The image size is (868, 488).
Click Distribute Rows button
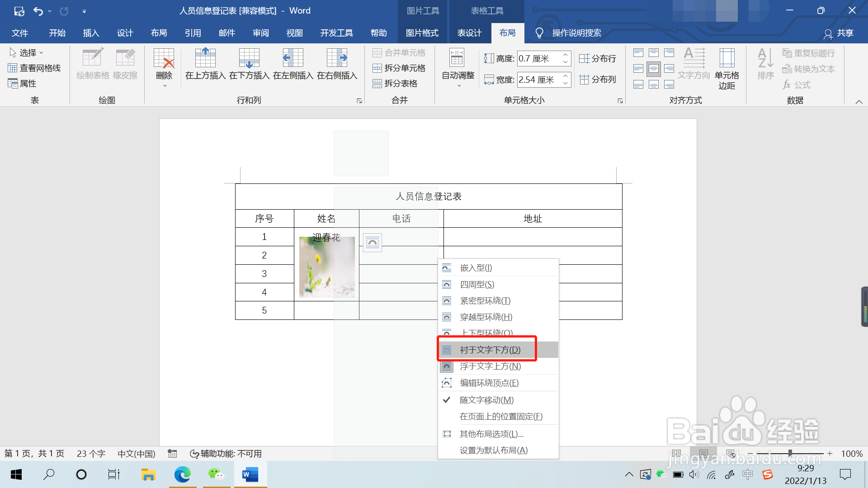[598, 59]
